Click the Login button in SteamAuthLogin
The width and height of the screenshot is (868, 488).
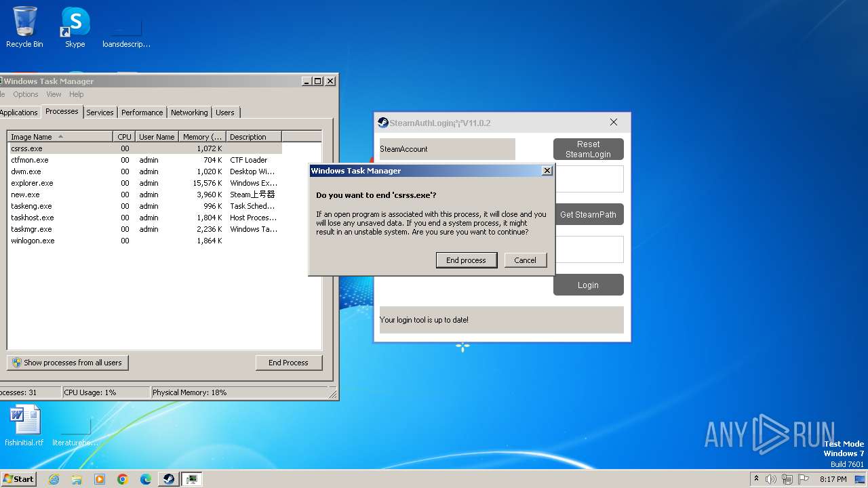589,285
